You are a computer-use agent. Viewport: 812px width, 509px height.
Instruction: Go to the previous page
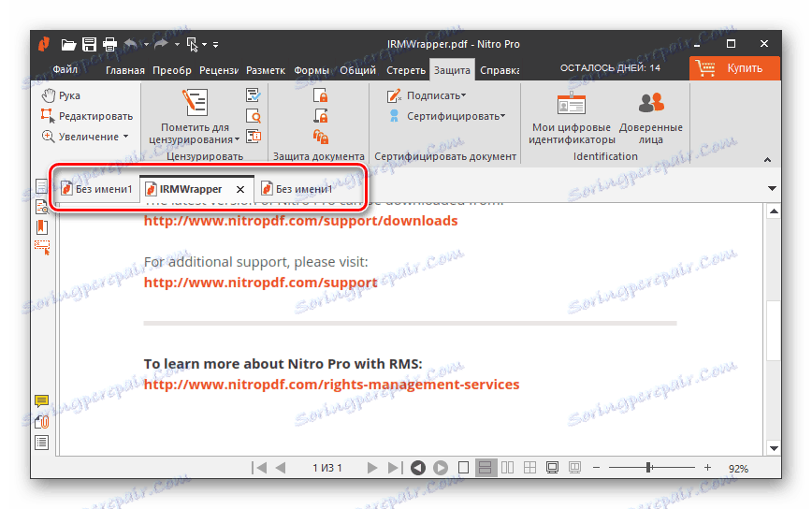[x=280, y=468]
